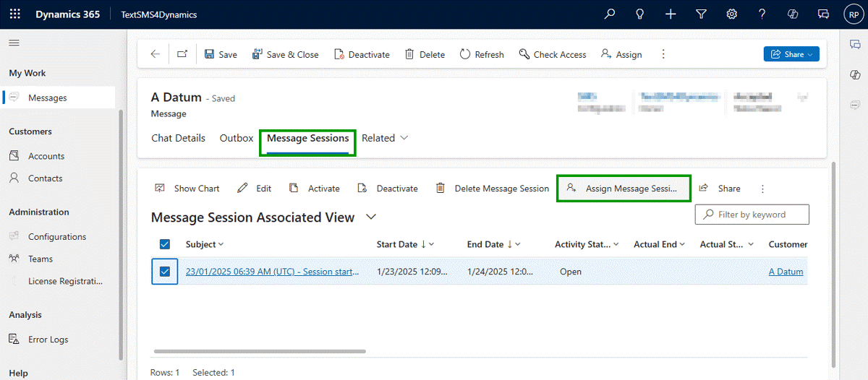Click Save in the command bar
This screenshot has height=380, width=868.
coord(221,54)
